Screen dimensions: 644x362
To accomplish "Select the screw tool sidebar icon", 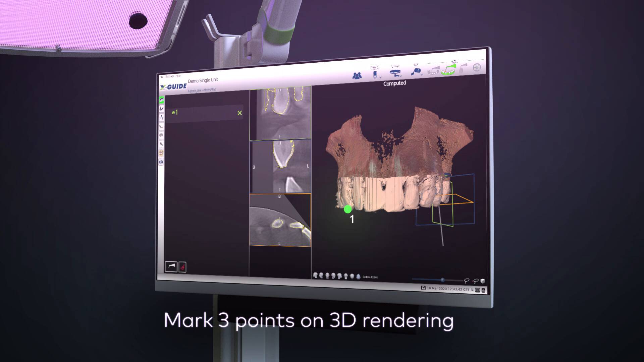I will (161, 144).
